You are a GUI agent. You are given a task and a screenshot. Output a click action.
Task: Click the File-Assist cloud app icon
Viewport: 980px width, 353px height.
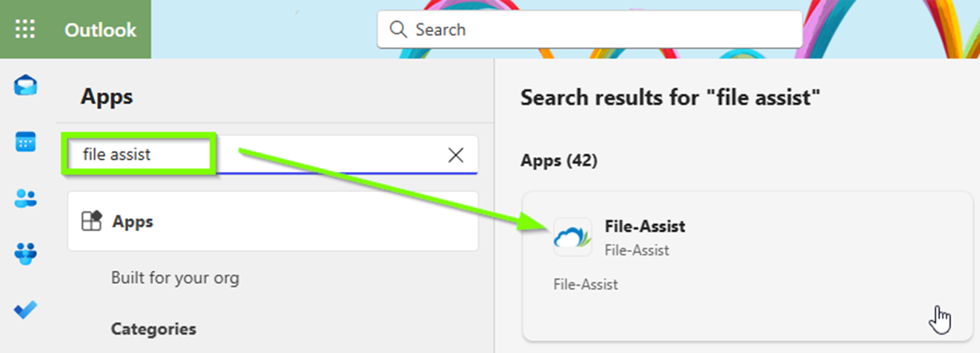(x=573, y=236)
